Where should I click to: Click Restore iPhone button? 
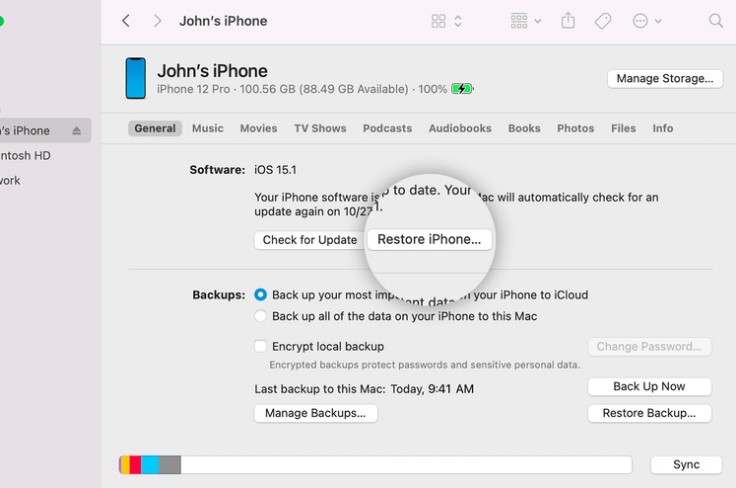pos(429,239)
